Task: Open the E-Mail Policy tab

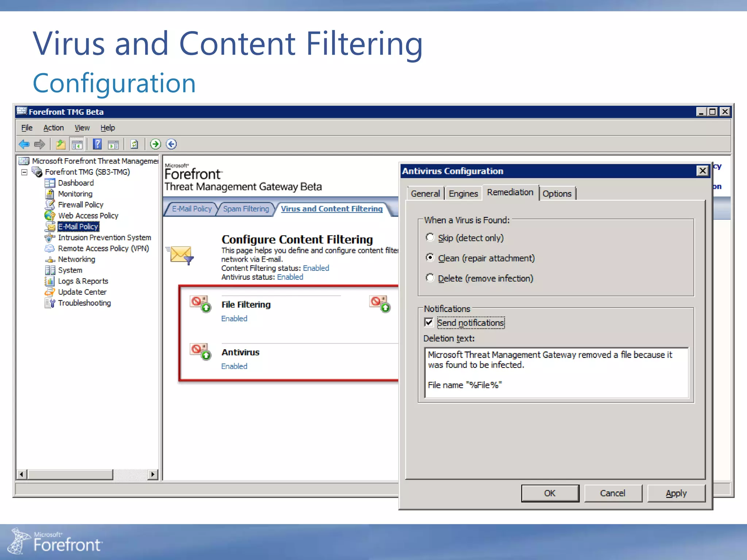Action: click(x=191, y=209)
